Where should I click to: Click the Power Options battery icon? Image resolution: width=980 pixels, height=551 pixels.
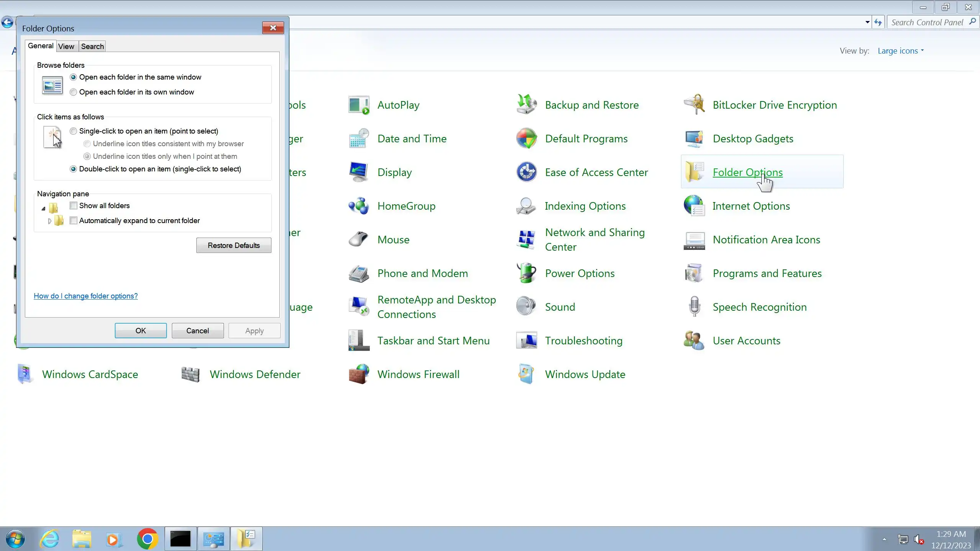[x=526, y=273]
